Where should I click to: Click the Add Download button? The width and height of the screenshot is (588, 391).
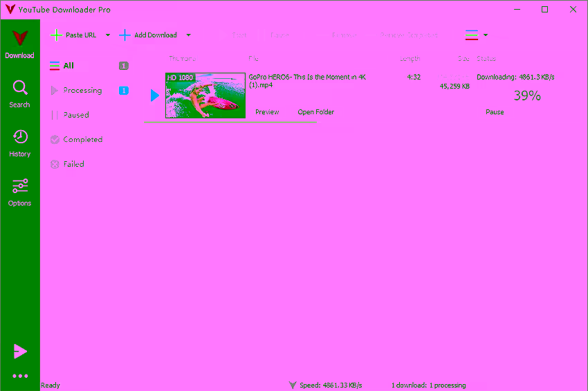[148, 35]
